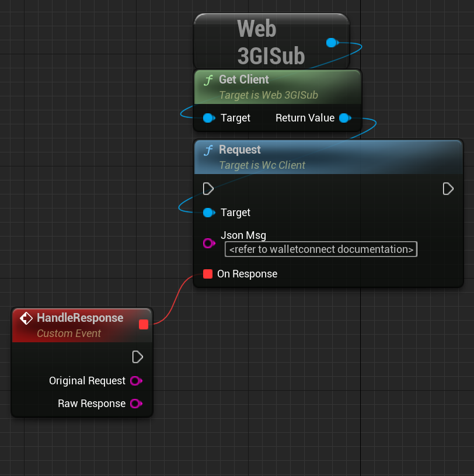
Task: Click the Original Request pin on HandleResponse
Action: (x=137, y=381)
